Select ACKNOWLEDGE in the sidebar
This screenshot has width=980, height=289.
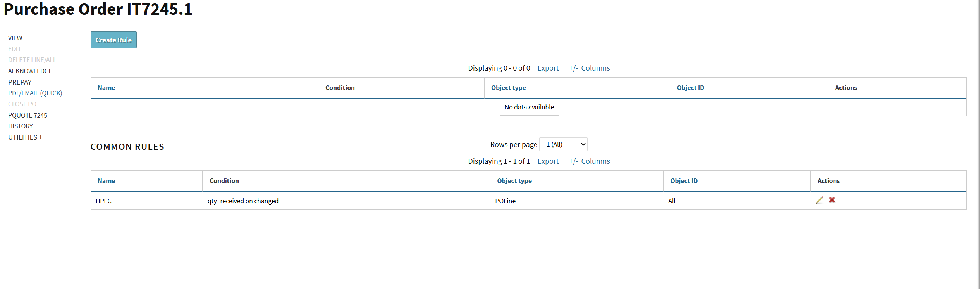(x=30, y=71)
